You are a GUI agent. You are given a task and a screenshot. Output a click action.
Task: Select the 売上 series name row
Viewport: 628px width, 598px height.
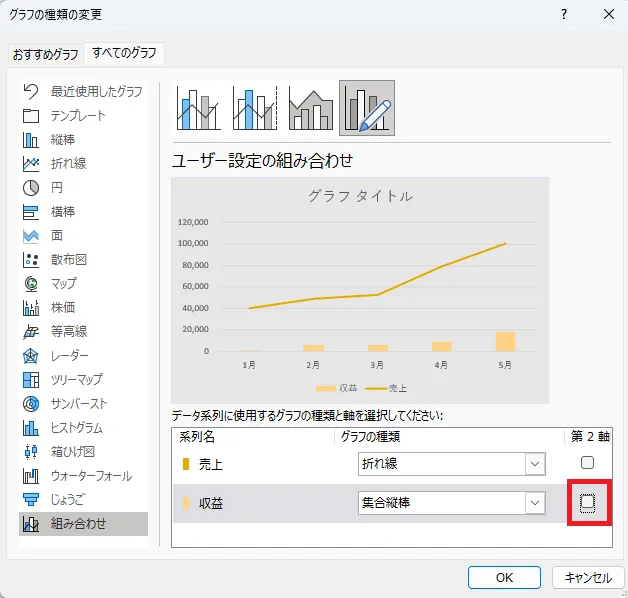pos(211,465)
